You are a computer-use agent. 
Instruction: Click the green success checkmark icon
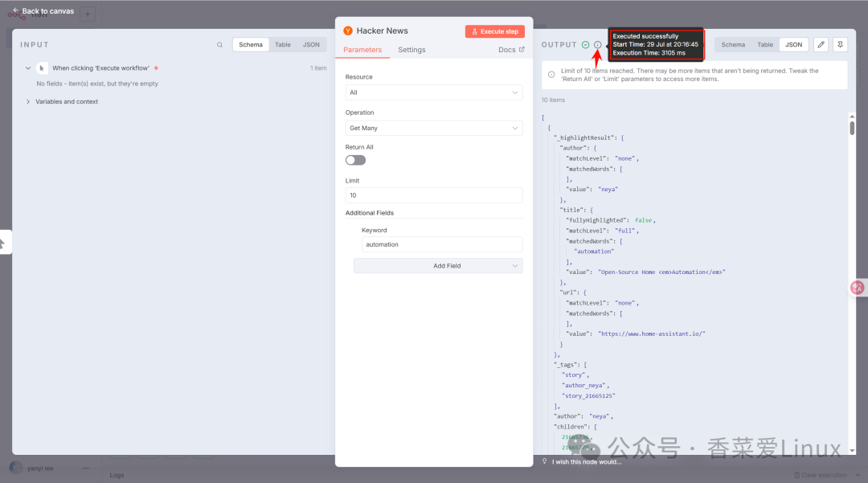[x=586, y=45]
